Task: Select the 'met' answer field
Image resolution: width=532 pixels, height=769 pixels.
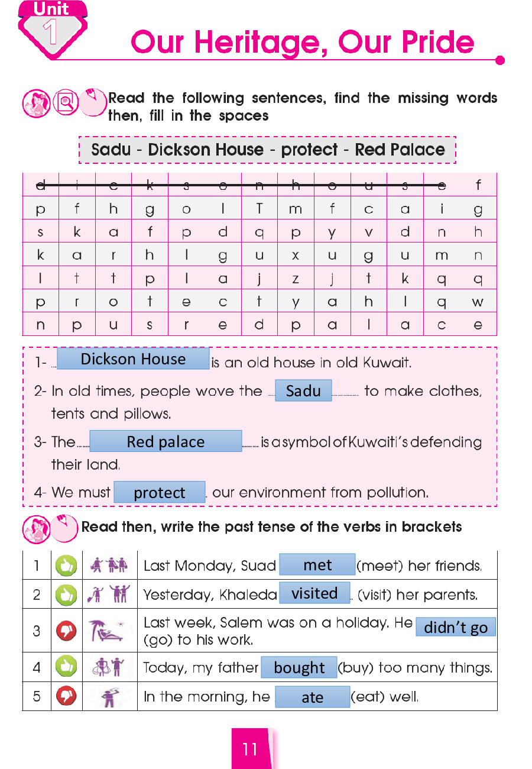Action: [x=317, y=565]
